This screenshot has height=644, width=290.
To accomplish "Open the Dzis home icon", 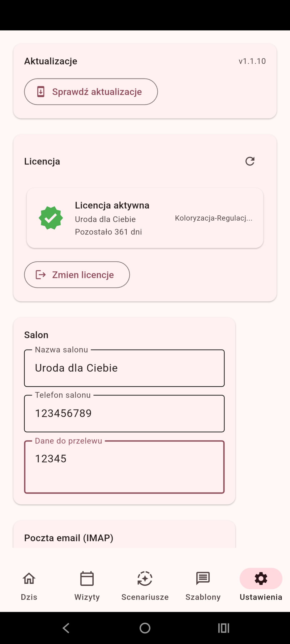I will coord(29,578).
